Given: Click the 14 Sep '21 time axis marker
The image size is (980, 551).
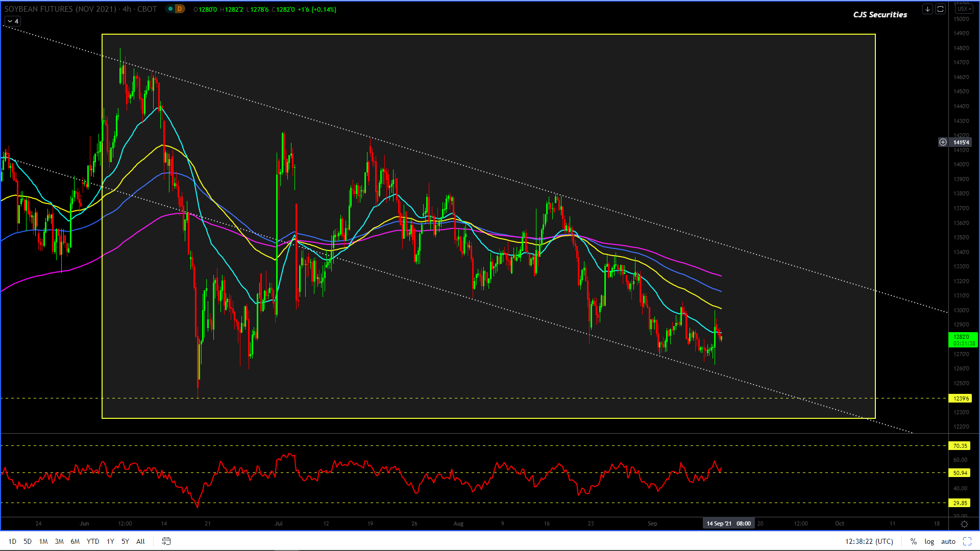Looking at the screenshot, I should click(x=728, y=523).
